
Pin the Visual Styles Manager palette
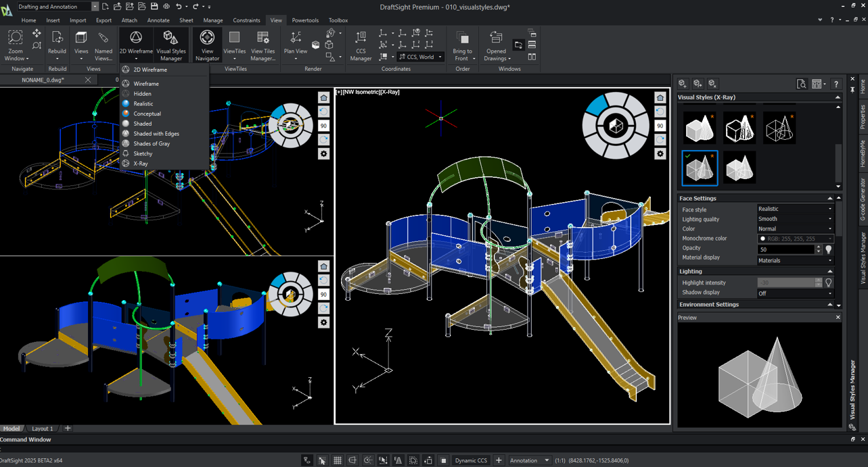click(x=852, y=89)
